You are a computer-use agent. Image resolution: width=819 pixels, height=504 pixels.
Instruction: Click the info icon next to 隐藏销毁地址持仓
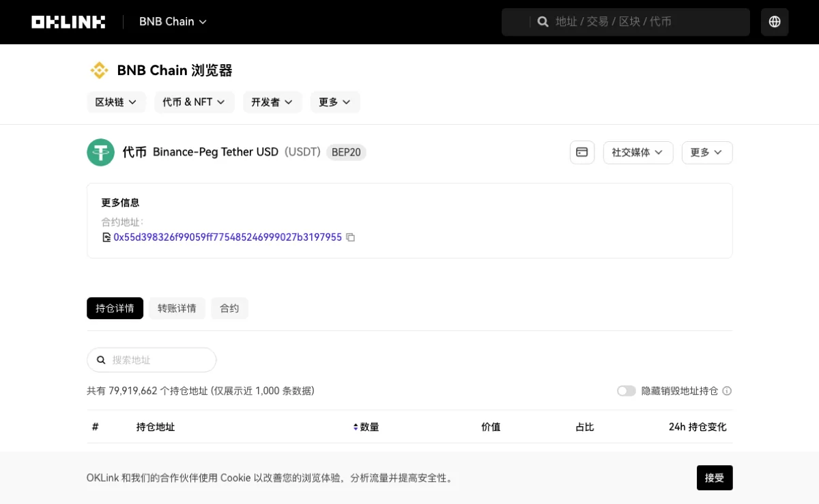click(x=727, y=391)
